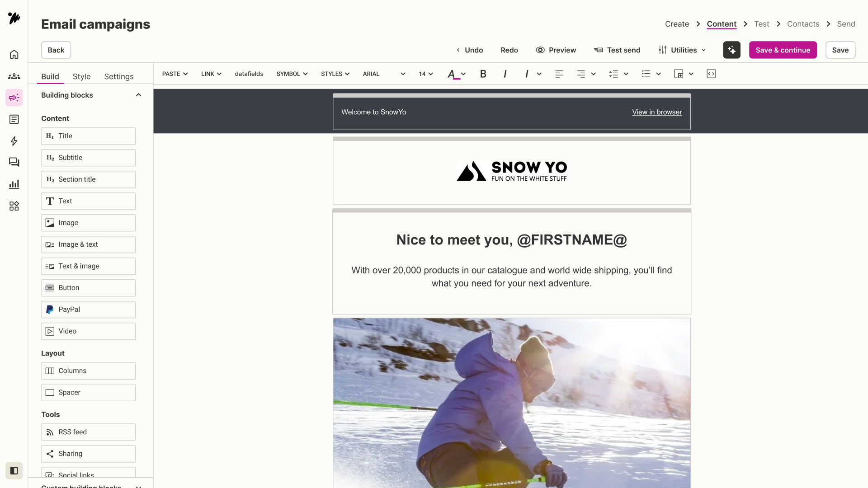Click the 'Welcome to SnowYo' preheader text
The image size is (868, 488).
pos(374,112)
